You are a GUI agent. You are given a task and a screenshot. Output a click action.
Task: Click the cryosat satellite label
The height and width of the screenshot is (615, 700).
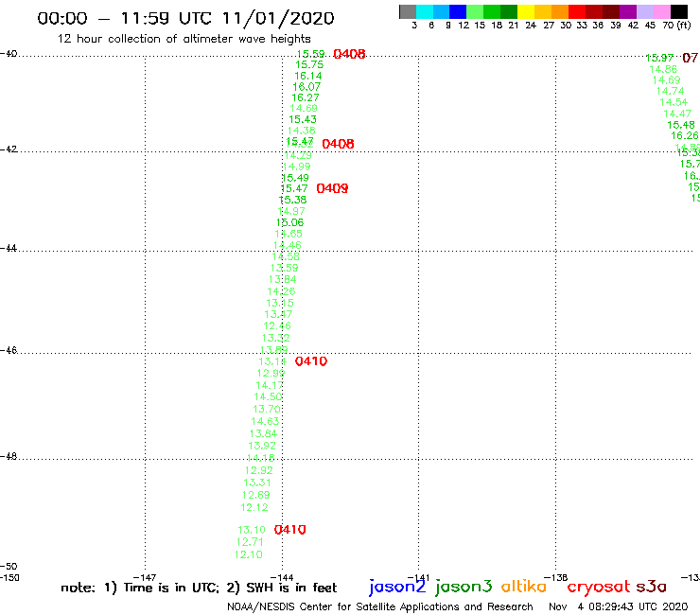pyautogui.click(x=599, y=587)
